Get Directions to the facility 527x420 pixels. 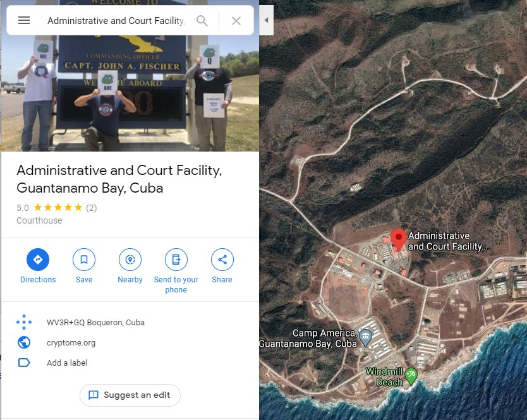[38, 260]
